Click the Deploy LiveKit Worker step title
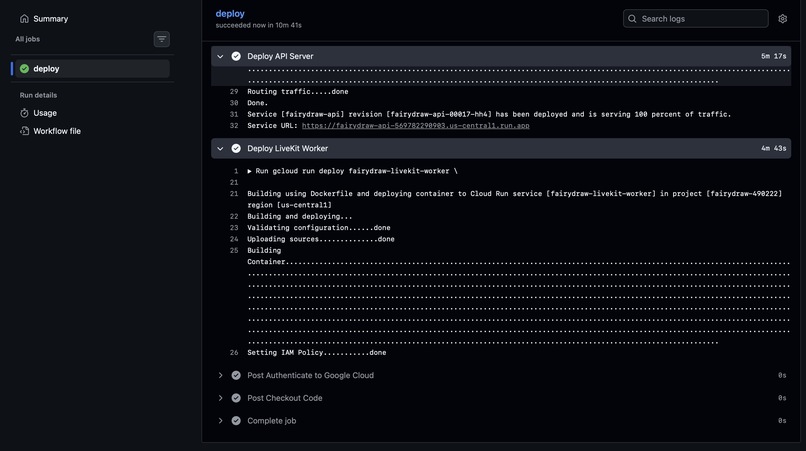 pyautogui.click(x=287, y=148)
